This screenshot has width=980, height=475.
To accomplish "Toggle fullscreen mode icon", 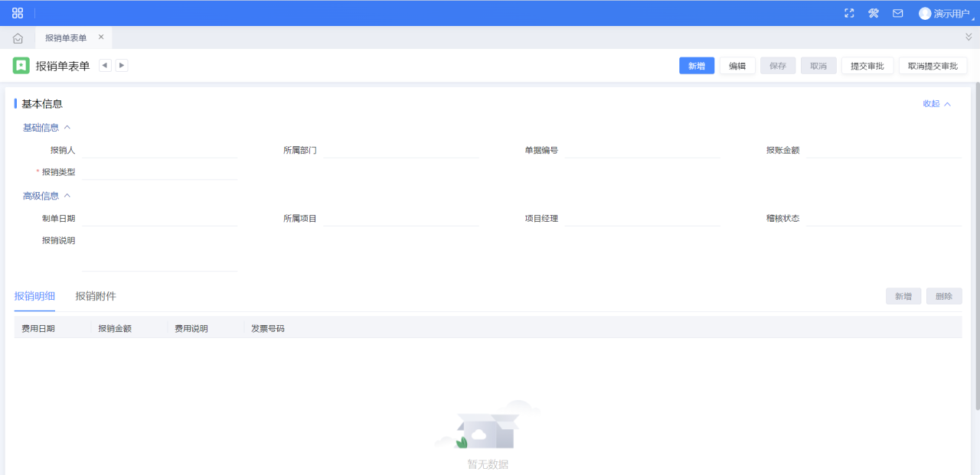I will [x=849, y=13].
